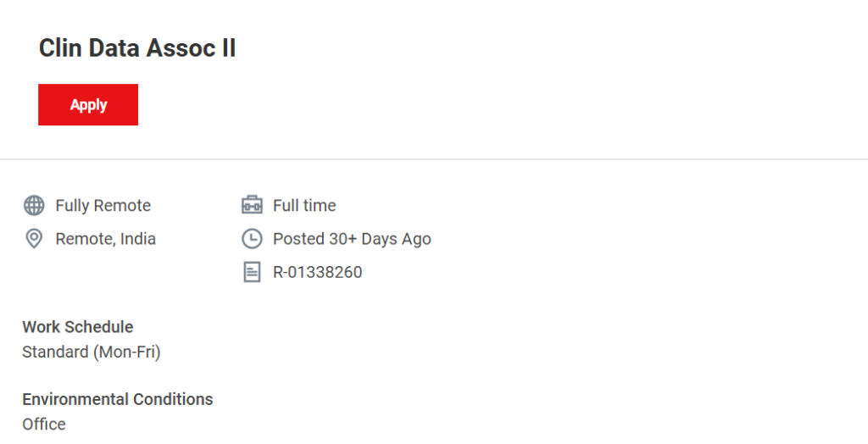
Task: Click the red Apply button
Action: (88, 105)
